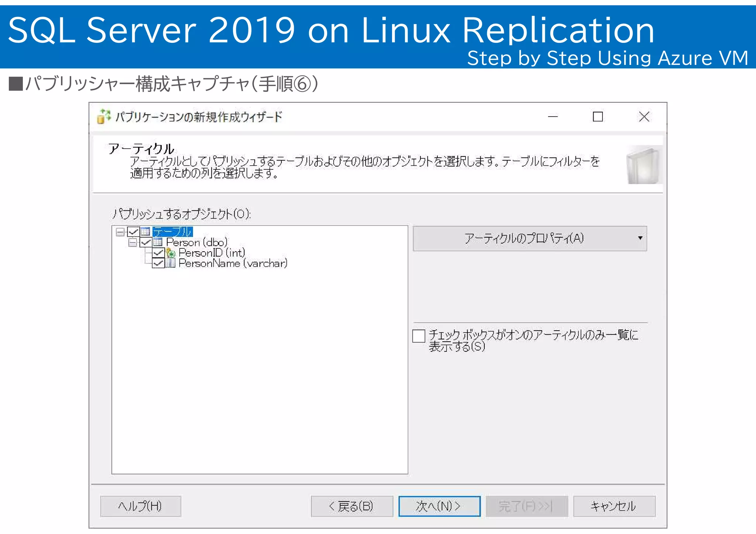Collapse the テーブル tree node
The height and width of the screenshot is (534, 756).
[x=120, y=232]
